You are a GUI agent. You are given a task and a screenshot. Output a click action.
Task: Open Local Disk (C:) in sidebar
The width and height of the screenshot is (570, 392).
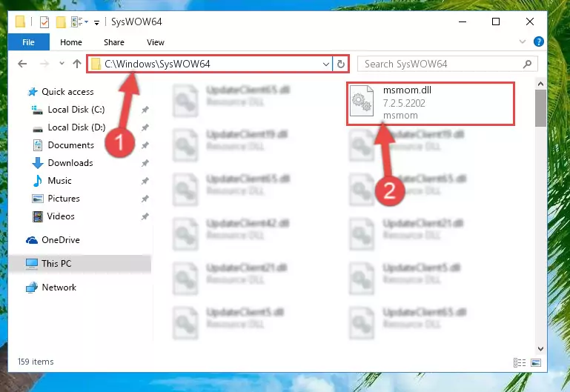76,110
